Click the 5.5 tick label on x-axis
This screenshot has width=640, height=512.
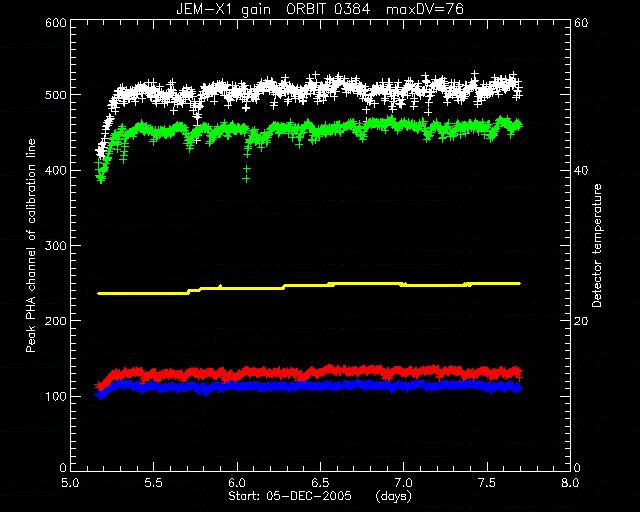(x=153, y=483)
